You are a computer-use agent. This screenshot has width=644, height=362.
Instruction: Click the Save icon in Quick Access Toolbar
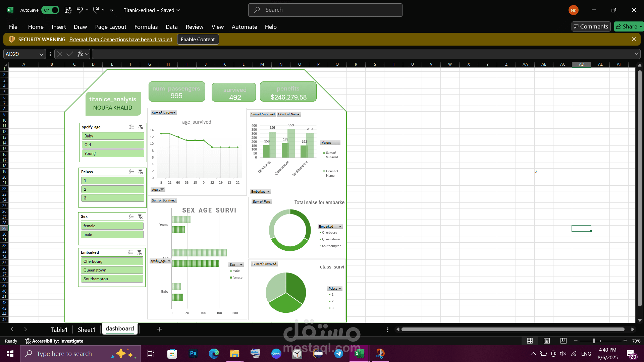coord(68,10)
